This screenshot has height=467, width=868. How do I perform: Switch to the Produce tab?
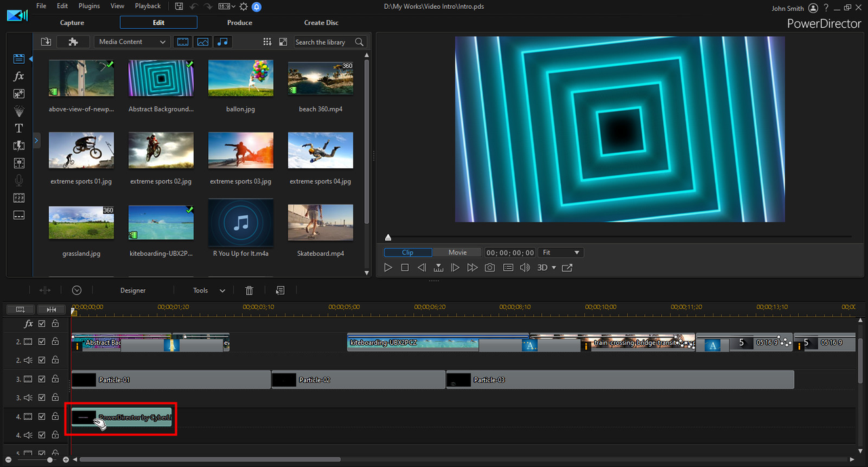click(x=239, y=22)
